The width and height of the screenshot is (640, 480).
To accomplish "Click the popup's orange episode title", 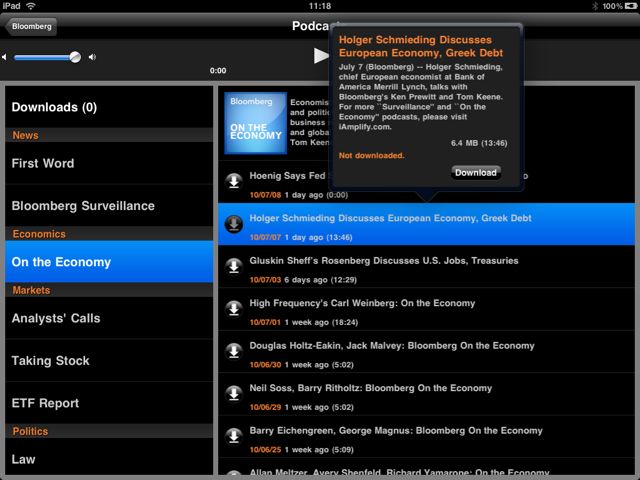I will pyautogui.click(x=421, y=46).
